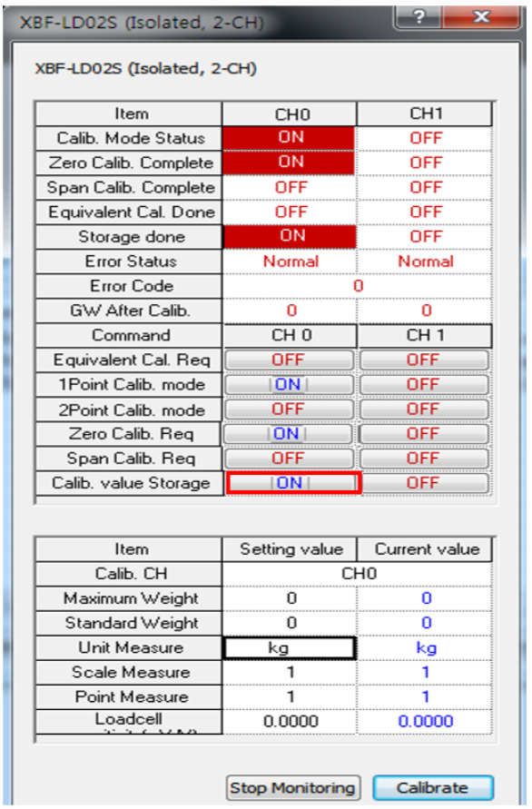This screenshot has height=809, width=532.
Task: Click the Stop Monitoring button
Action: pyautogui.click(x=293, y=788)
